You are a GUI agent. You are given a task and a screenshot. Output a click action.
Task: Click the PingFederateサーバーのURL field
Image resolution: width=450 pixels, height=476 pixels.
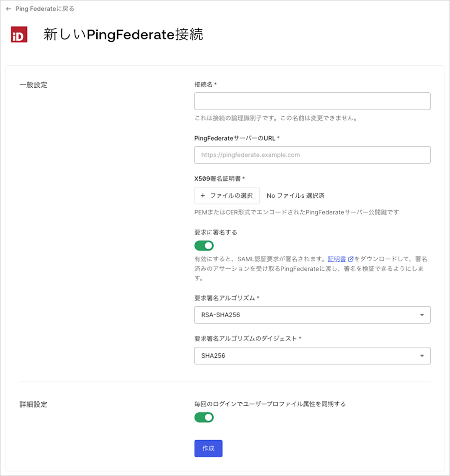[312, 155]
